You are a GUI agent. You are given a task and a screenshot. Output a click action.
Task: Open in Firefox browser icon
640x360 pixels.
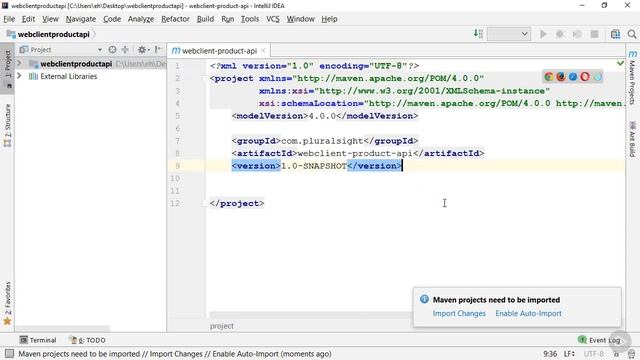[x=561, y=77]
